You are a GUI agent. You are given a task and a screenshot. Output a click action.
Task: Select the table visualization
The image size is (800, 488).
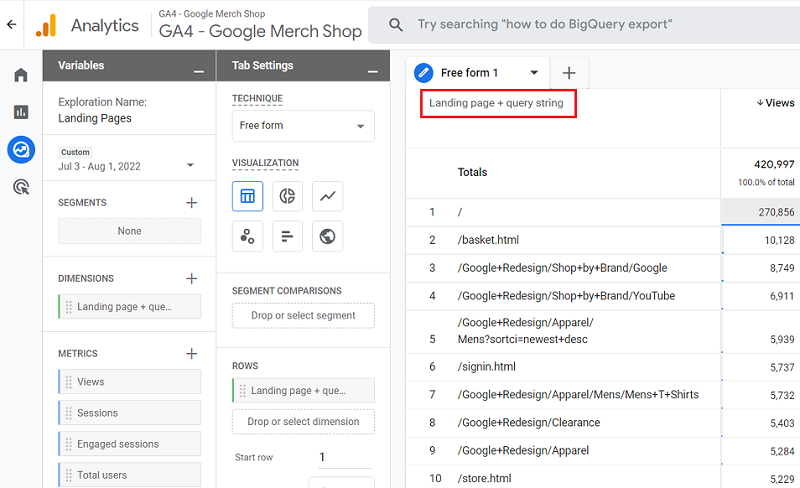[x=247, y=196]
